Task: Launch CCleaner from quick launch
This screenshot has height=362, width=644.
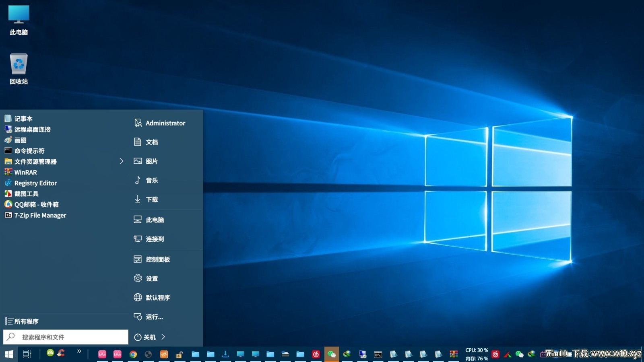Action: click(61, 353)
